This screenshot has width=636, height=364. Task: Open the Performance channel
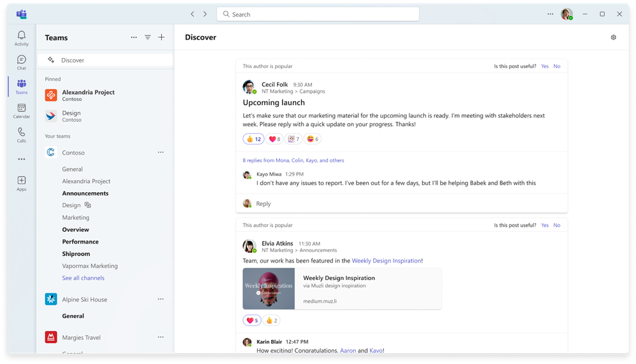point(80,242)
